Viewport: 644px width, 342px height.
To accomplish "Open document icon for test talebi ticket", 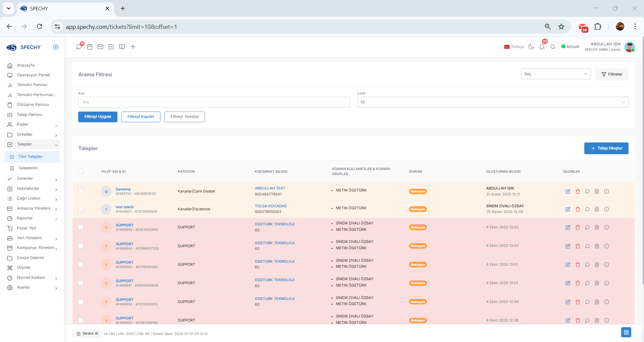I will pos(597,209).
